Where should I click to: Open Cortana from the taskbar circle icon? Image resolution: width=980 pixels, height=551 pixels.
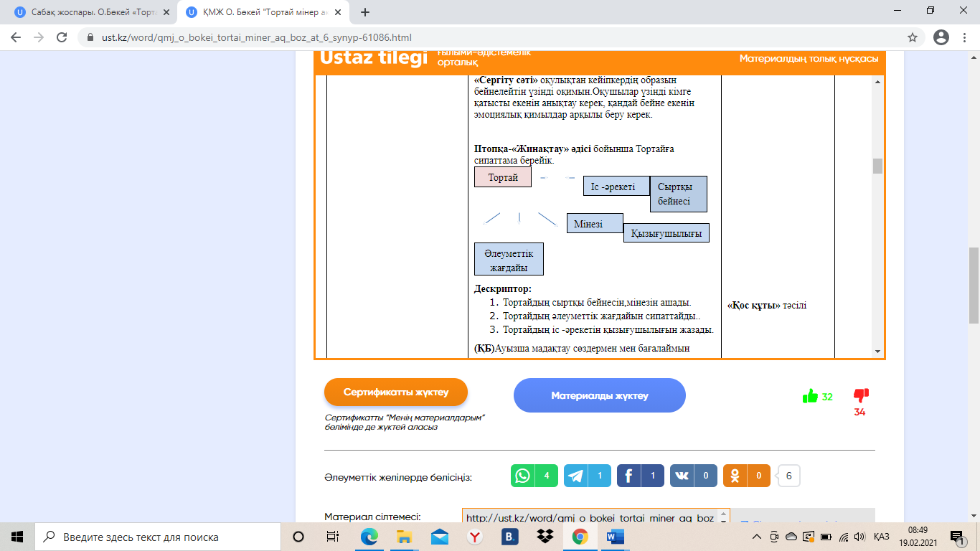click(x=298, y=537)
